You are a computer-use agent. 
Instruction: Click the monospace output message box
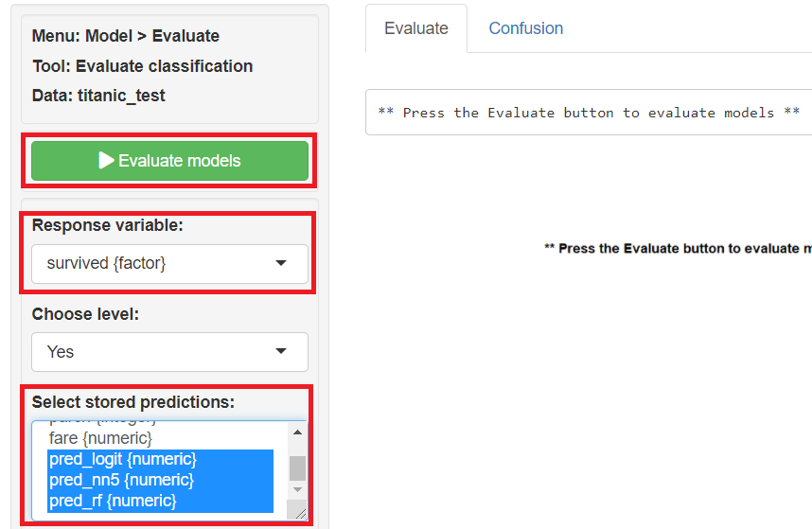pyautogui.click(x=587, y=113)
